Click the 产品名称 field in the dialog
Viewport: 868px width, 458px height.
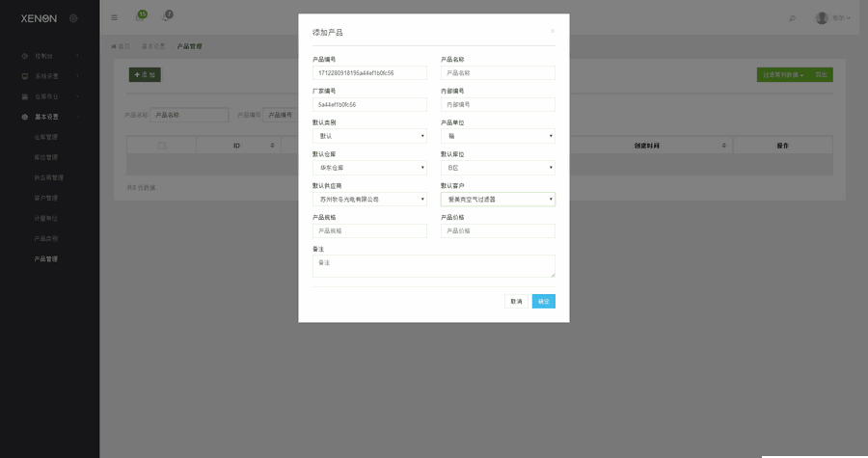pos(498,73)
